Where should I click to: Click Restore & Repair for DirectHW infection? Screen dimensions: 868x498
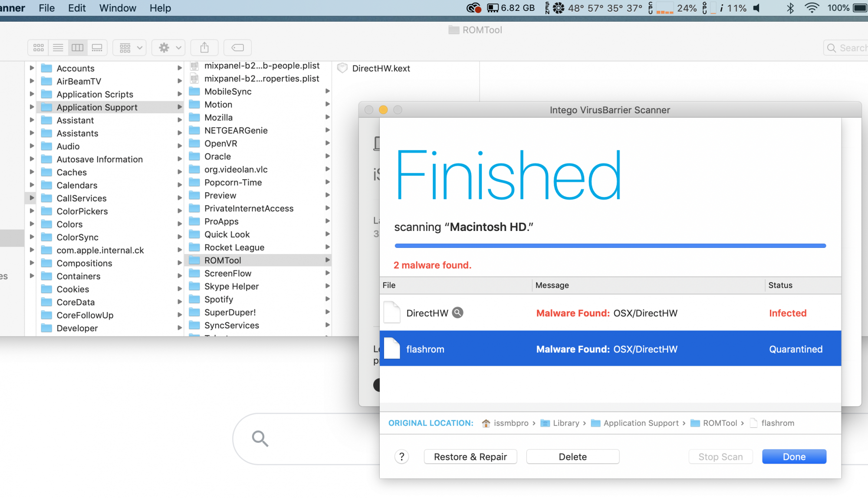[470, 456]
